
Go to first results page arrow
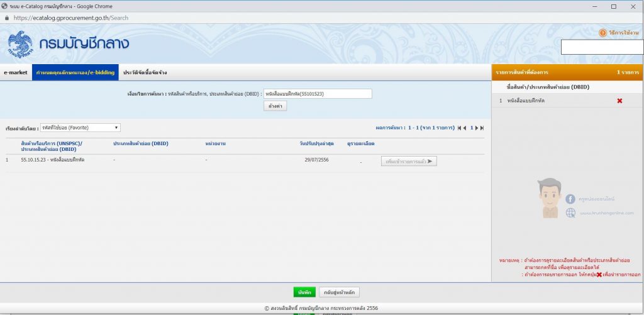458,128
